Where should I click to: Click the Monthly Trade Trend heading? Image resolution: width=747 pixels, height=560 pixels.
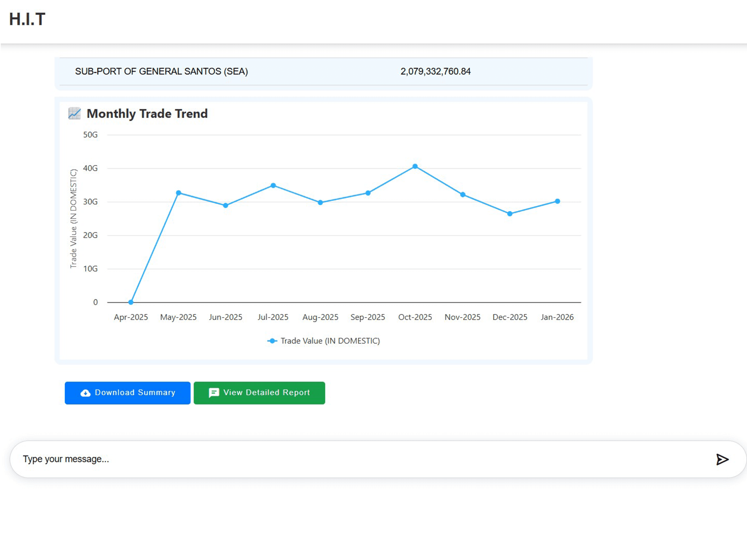point(147,114)
